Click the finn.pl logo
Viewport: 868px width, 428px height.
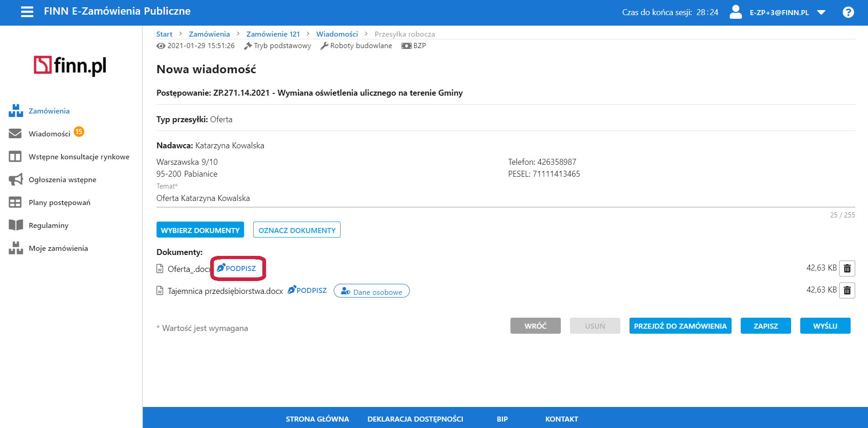pyautogui.click(x=70, y=66)
